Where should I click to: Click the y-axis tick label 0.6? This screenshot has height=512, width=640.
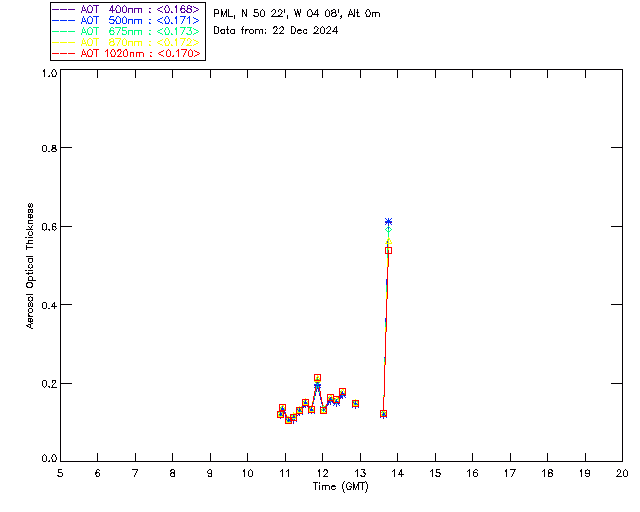click(x=49, y=227)
